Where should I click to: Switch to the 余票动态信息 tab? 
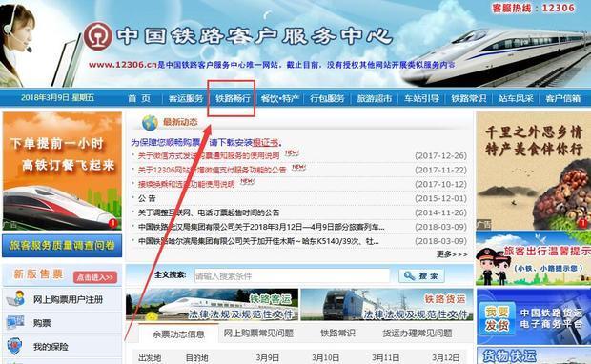coord(178,334)
